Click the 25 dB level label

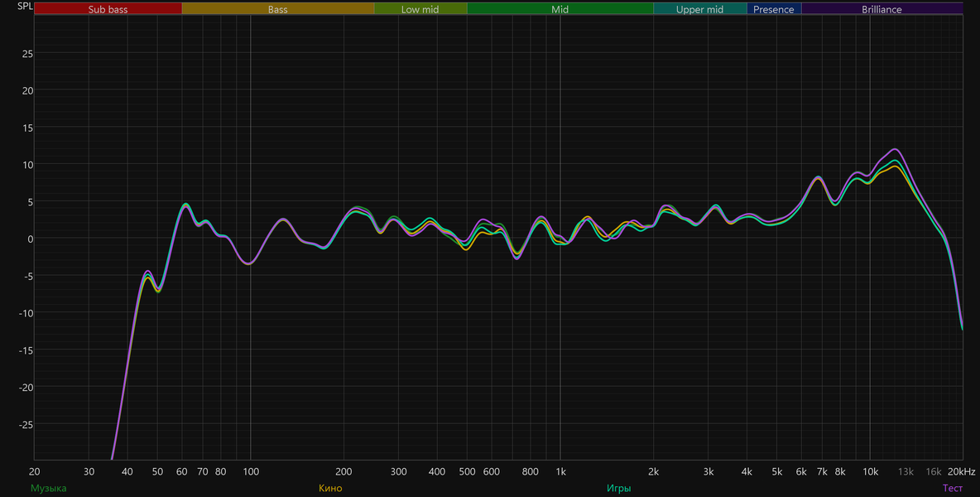click(26, 53)
